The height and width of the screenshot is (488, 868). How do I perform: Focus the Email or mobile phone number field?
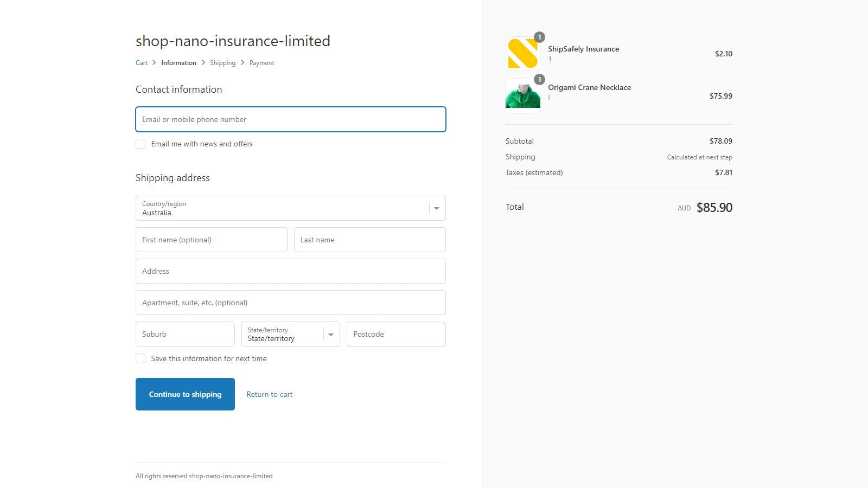291,119
